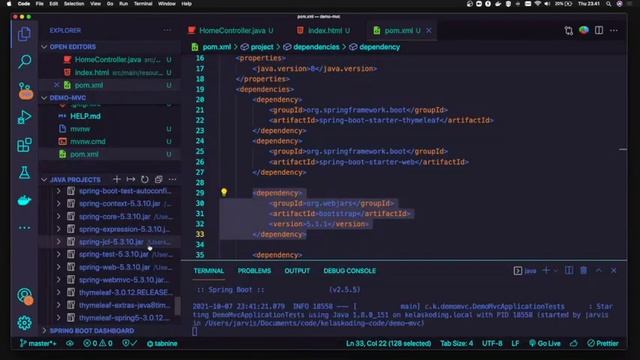The height and width of the screenshot is (360, 640).
Task: Open Run and Debug view
Action: click(24, 118)
